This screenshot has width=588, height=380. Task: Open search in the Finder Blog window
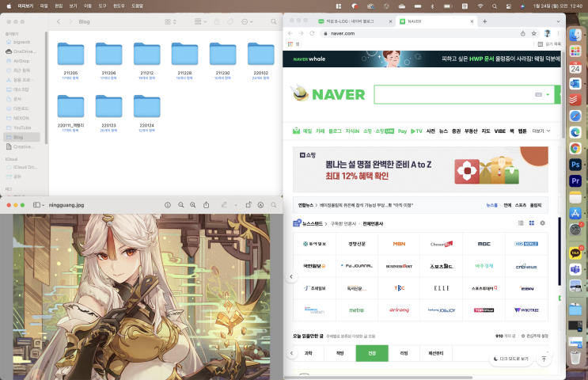pos(274,21)
